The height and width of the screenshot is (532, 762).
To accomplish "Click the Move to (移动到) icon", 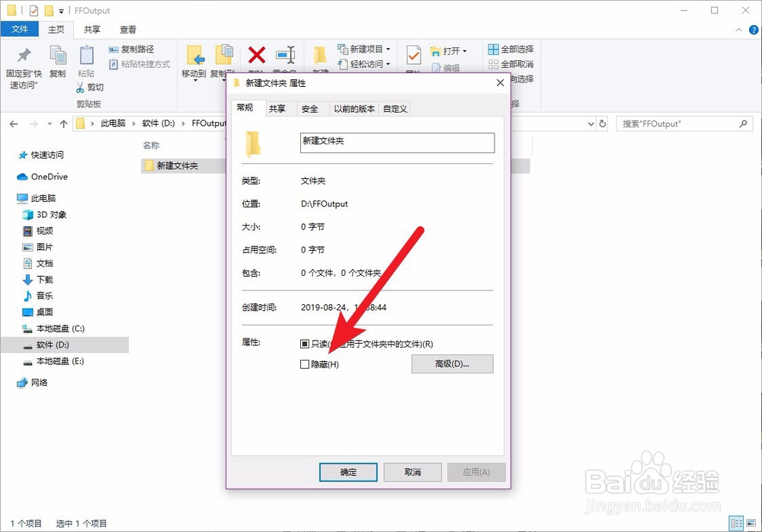I will tap(195, 55).
